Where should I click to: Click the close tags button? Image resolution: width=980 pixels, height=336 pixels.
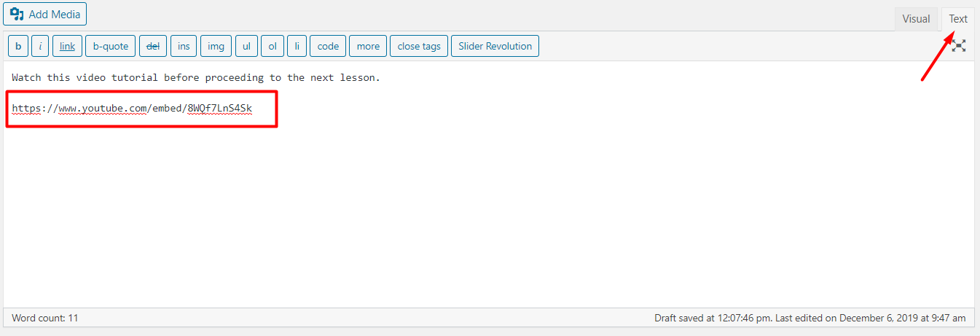tap(419, 46)
